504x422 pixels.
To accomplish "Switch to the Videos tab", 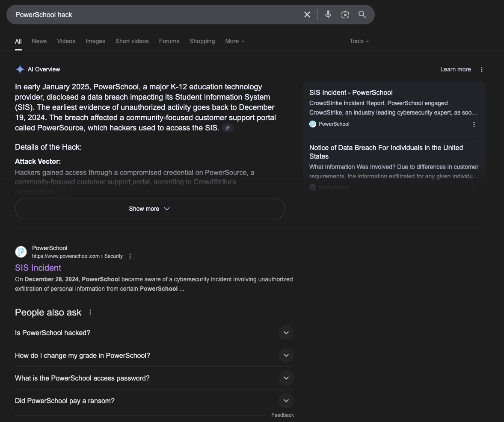I will (66, 41).
